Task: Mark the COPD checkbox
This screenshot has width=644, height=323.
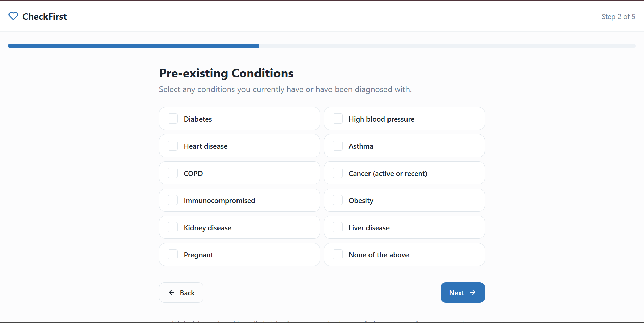Action: pos(173,173)
